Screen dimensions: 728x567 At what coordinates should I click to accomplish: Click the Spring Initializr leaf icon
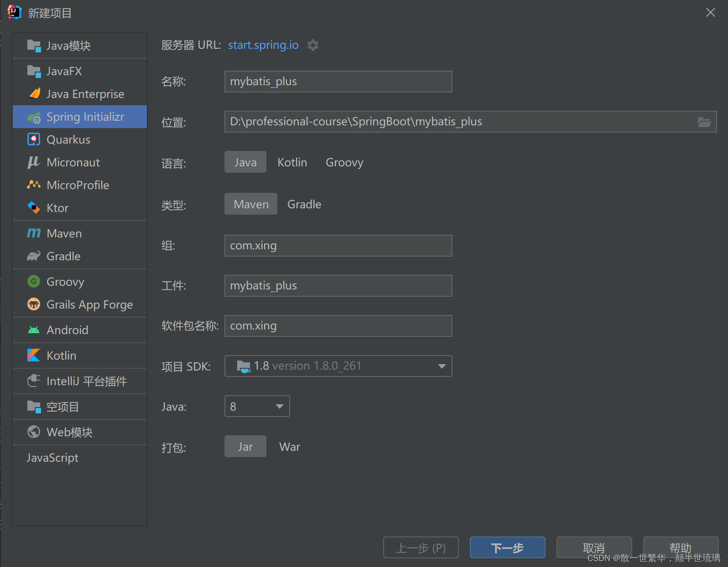pos(34,117)
